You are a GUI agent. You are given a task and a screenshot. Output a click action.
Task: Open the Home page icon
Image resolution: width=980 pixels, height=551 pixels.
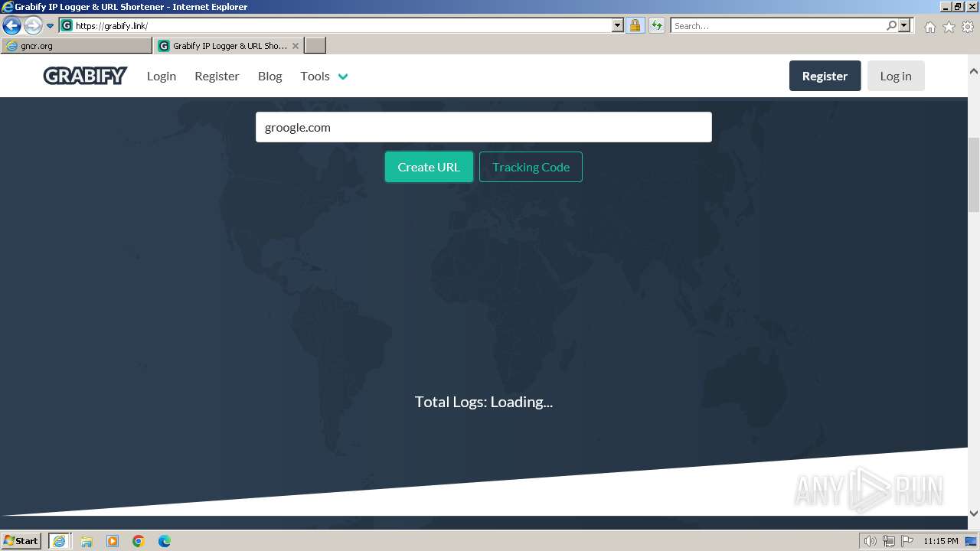(929, 27)
